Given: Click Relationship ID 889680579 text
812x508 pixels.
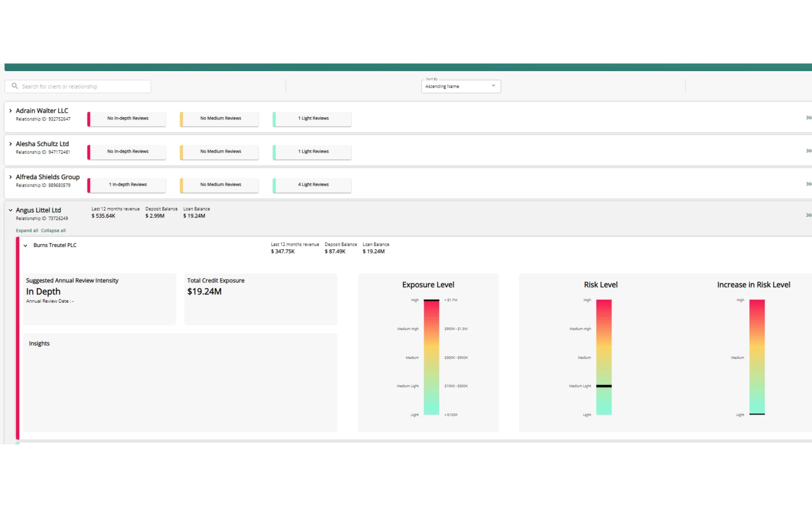Looking at the screenshot, I should pos(43,185).
